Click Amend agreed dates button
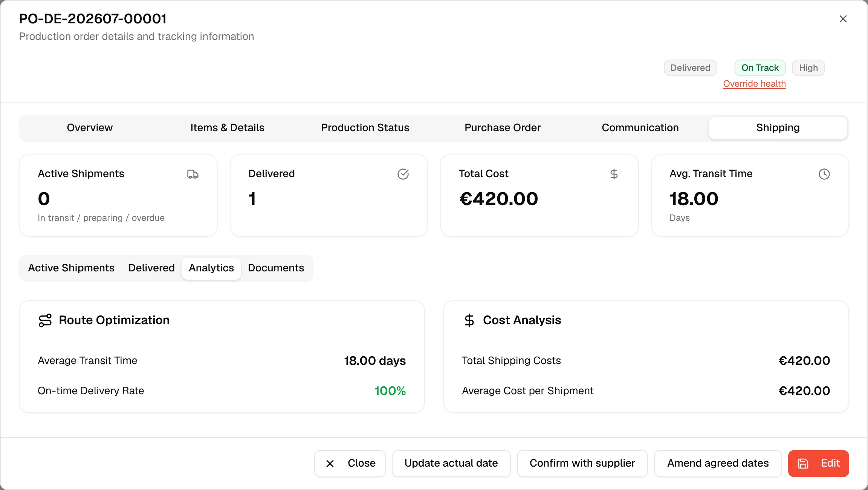 [718, 464]
